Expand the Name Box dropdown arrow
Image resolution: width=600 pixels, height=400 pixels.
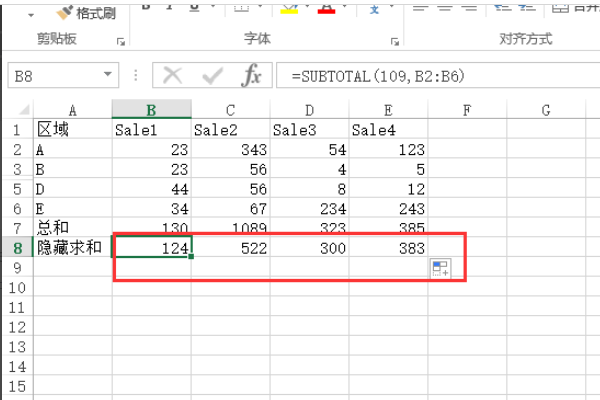coord(108,76)
